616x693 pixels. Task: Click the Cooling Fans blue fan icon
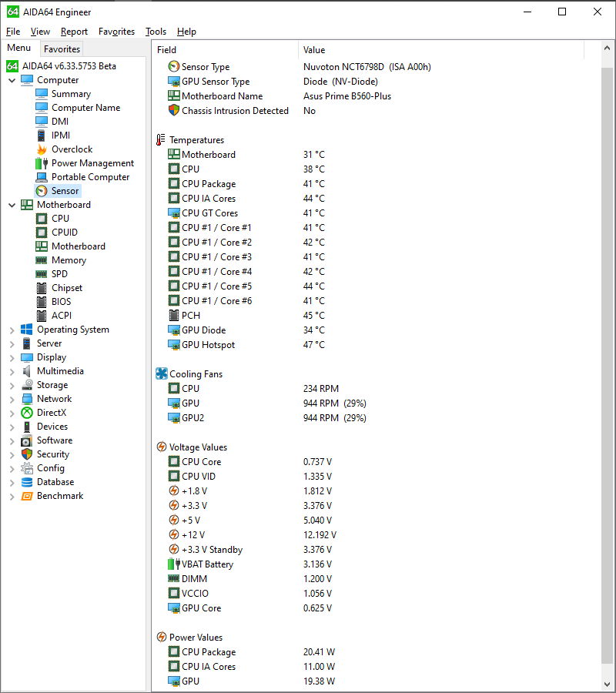click(x=162, y=374)
